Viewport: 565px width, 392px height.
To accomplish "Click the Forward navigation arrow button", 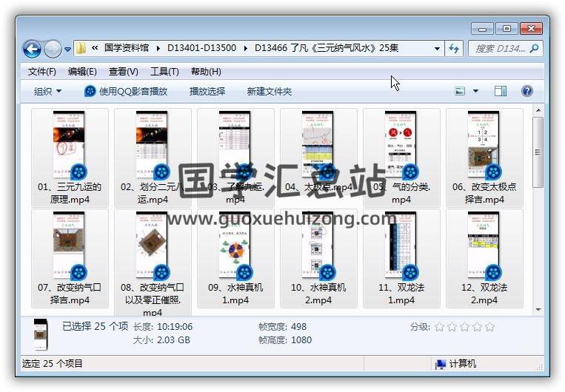I will click(53, 50).
